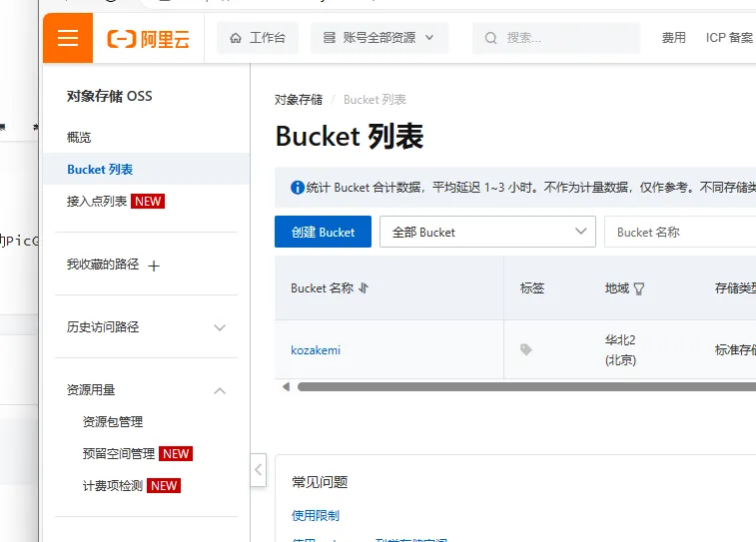Open the 账号全部资源 dropdown
756x542 pixels.
[379, 38]
